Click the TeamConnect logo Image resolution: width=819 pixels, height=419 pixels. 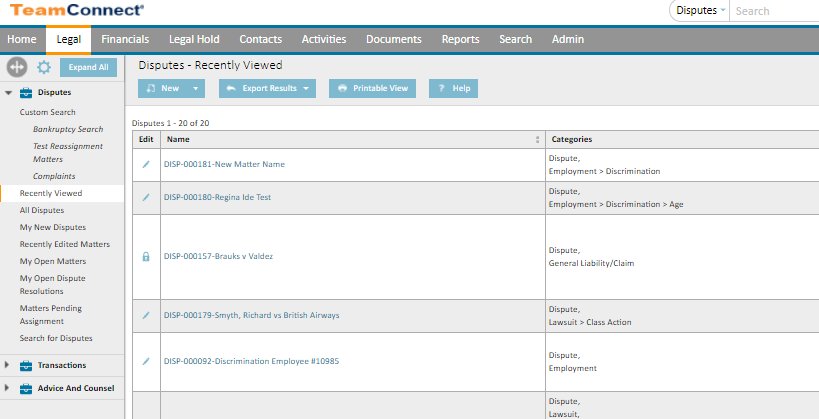[x=77, y=10]
